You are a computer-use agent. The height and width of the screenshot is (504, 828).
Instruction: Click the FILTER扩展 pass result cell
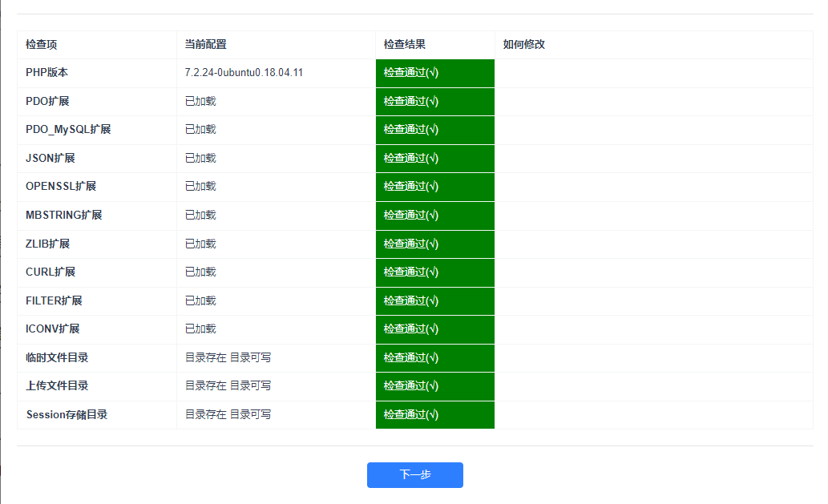tap(434, 300)
